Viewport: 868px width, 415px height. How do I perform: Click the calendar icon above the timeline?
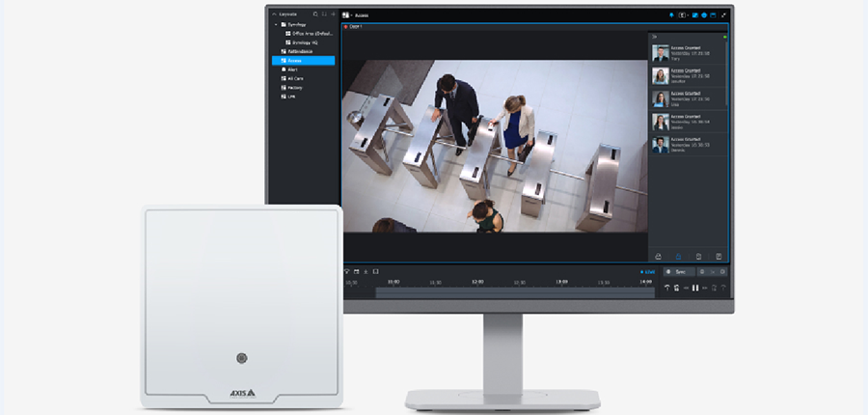coord(356,271)
